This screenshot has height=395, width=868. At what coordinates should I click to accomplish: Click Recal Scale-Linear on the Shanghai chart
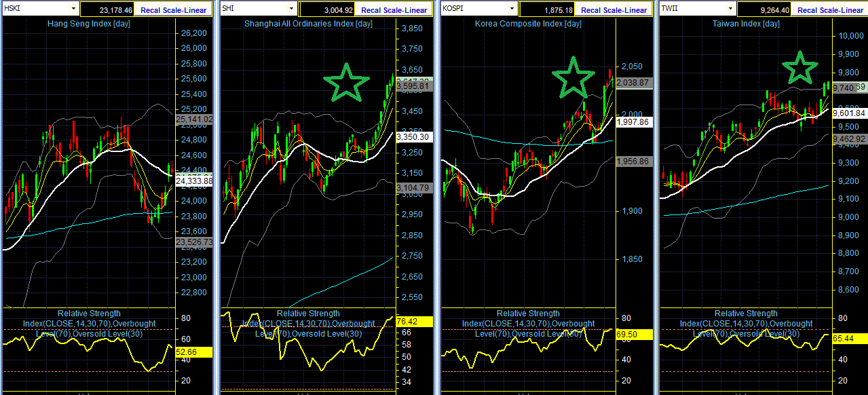pos(394,10)
